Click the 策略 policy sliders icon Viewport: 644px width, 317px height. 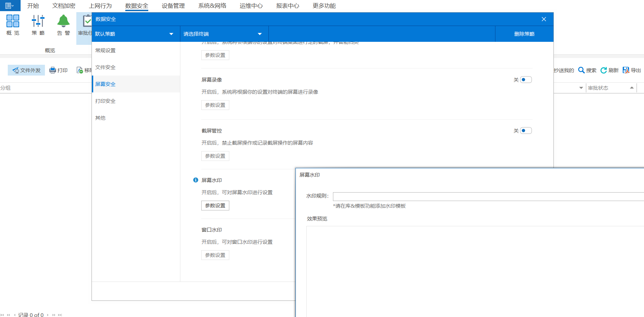point(38,21)
